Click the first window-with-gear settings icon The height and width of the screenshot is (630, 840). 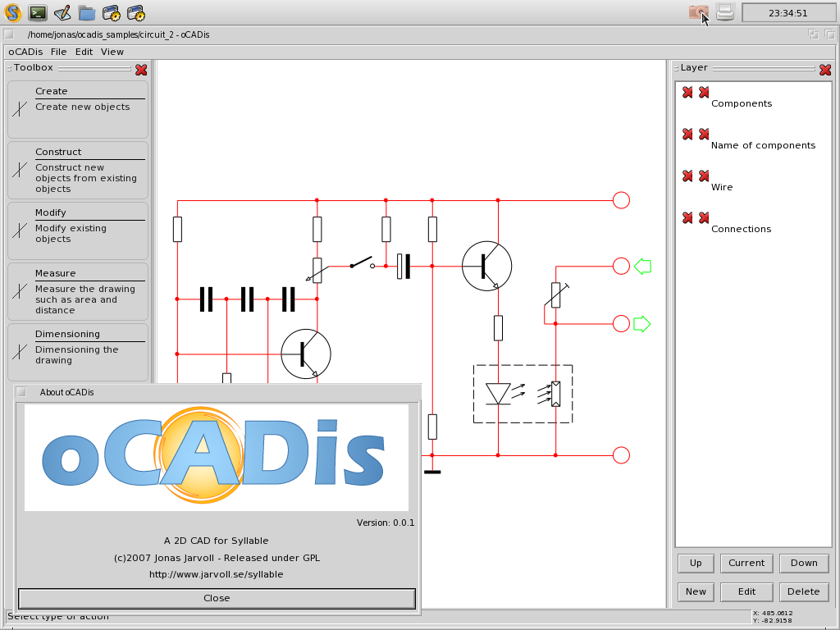coord(112,13)
